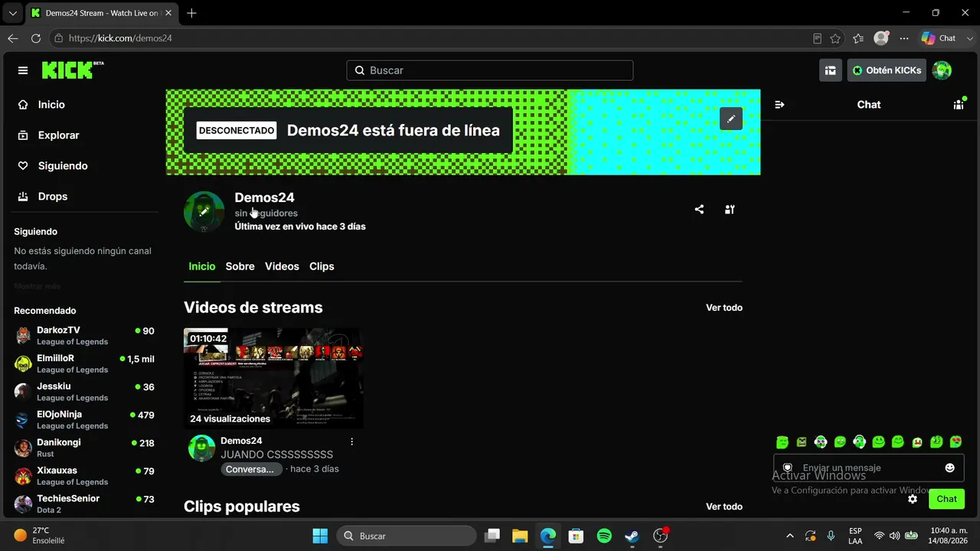The image size is (980, 551).
Task: Click the green Chat send button
Action: pyautogui.click(x=946, y=499)
